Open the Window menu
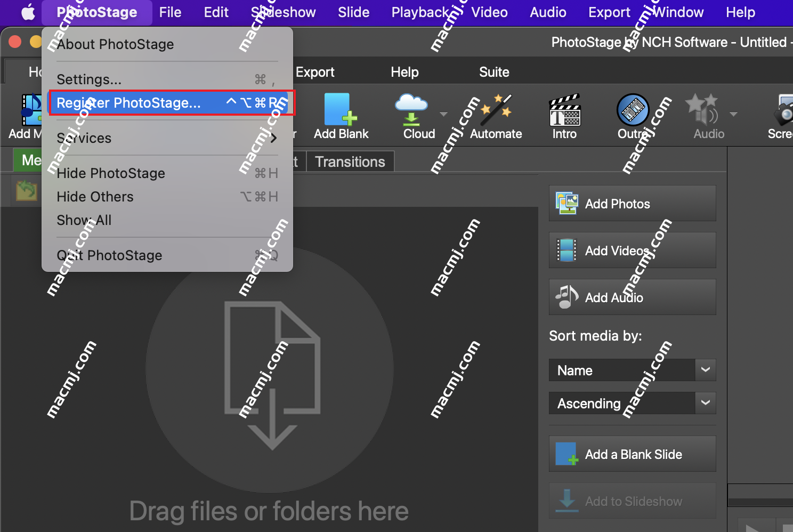 click(x=678, y=12)
